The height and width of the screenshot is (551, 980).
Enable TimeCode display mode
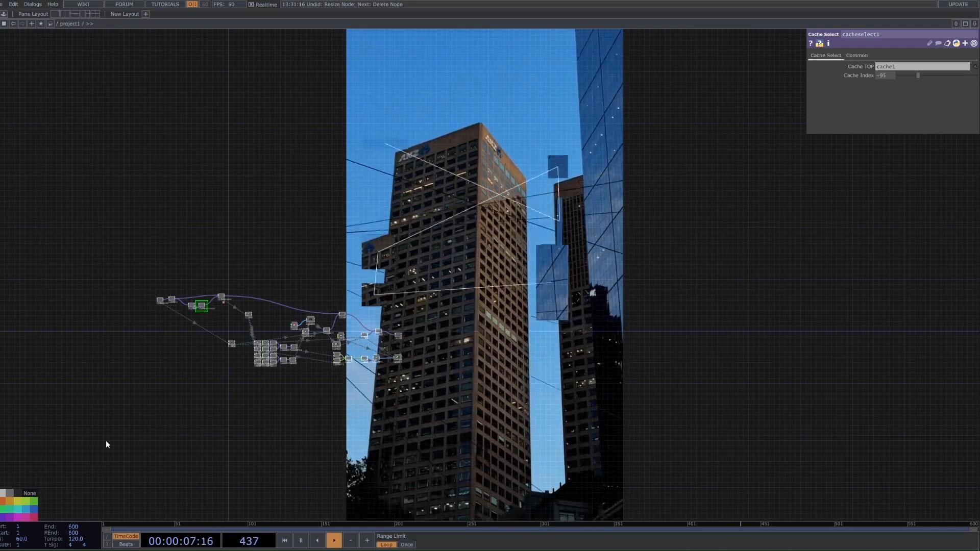tap(126, 536)
